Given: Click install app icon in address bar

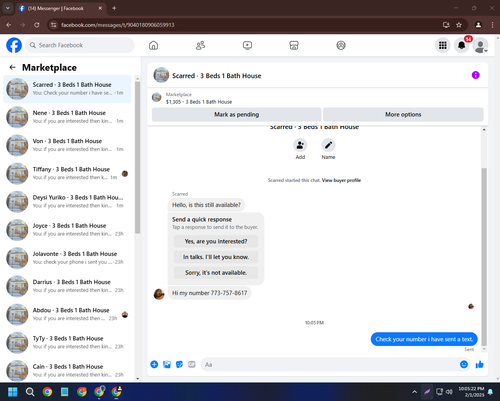Looking at the screenshot, I should (x=446, y=25).
